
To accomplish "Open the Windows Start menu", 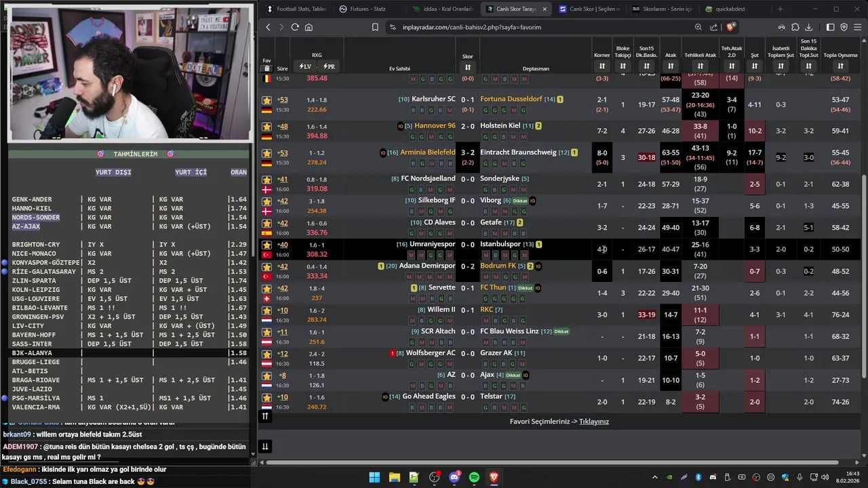I will point(374,477).
